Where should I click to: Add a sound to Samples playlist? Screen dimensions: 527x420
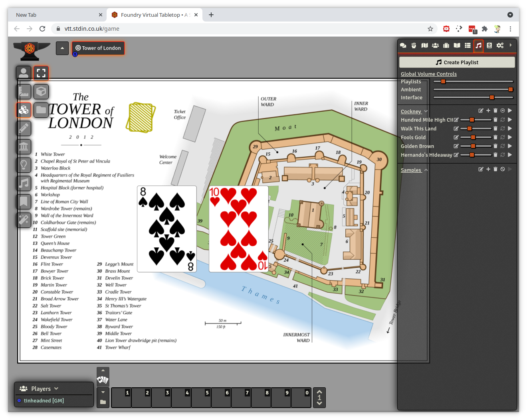[x=488, y=169]
